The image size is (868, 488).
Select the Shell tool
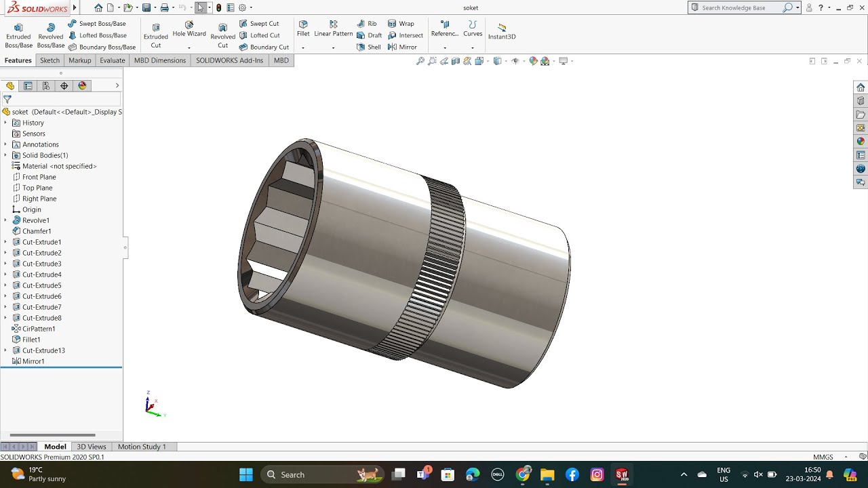click(x=369, y=47)
